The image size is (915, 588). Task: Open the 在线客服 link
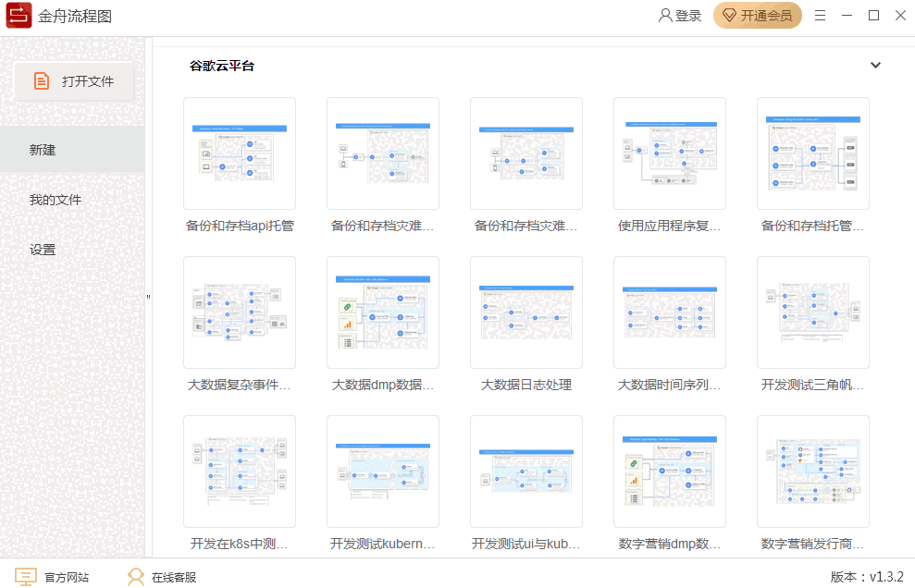pyautogui.click(x=162, y=577)
